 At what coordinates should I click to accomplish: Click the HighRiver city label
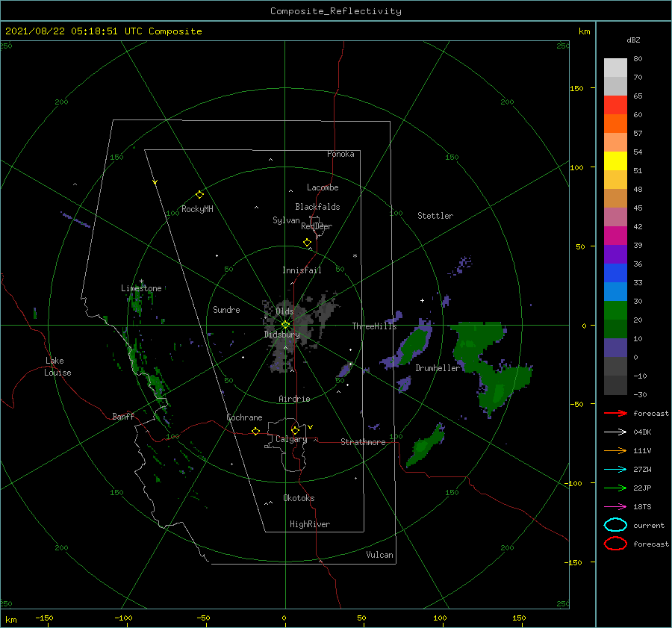click(310, 524)
